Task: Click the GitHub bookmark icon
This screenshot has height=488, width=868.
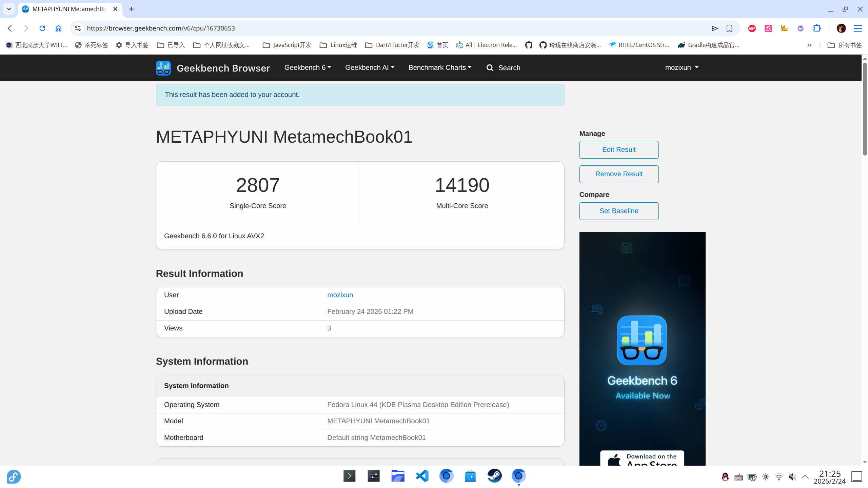Action: point(529,45)
